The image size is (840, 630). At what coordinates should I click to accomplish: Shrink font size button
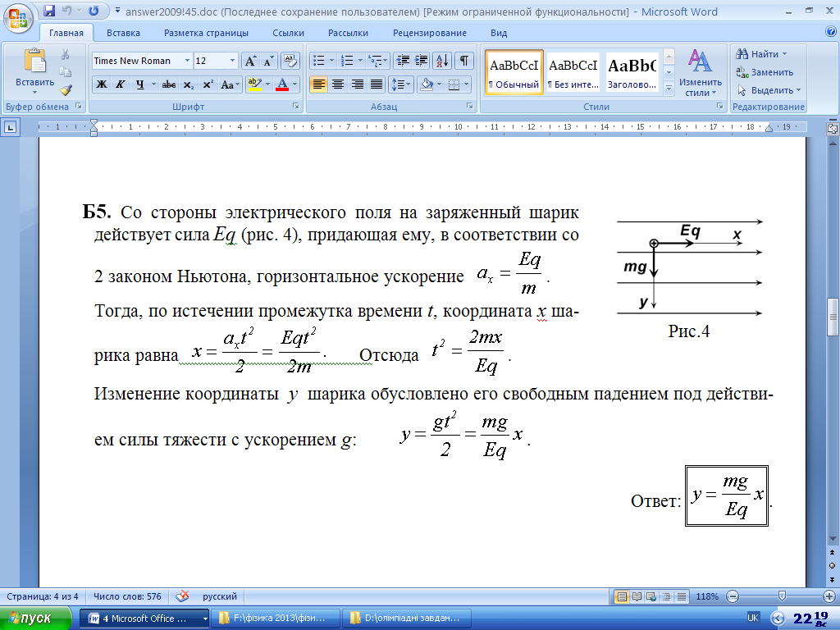(268, 61)
